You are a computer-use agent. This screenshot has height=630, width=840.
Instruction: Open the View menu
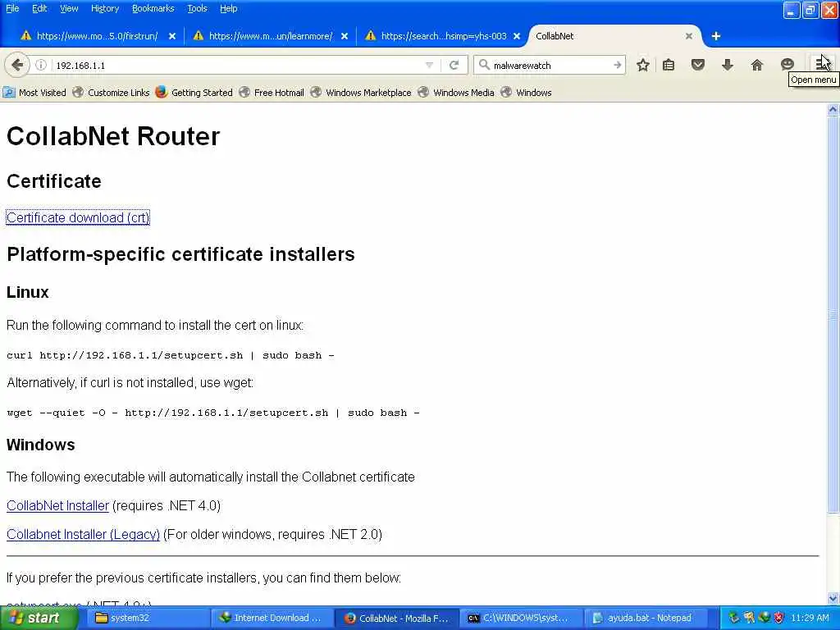[69, 8]
